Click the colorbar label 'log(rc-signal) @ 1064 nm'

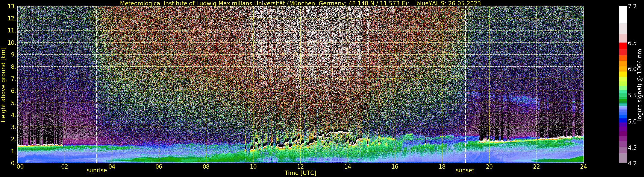click(x=639, y=85)
